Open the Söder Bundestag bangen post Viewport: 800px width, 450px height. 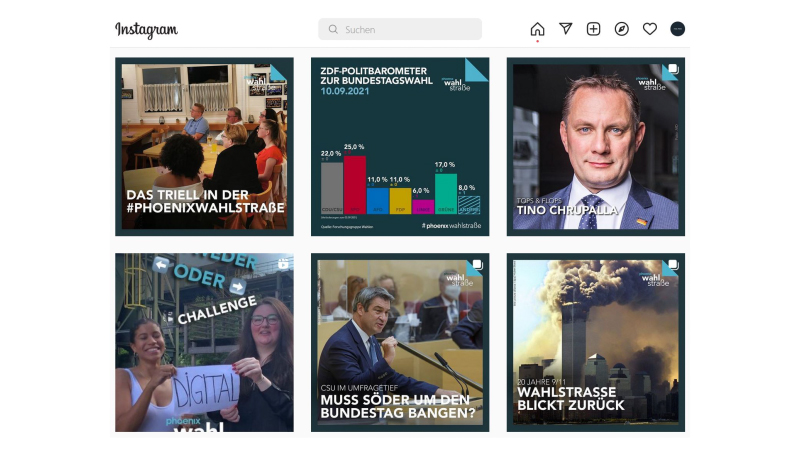point(400,342)
